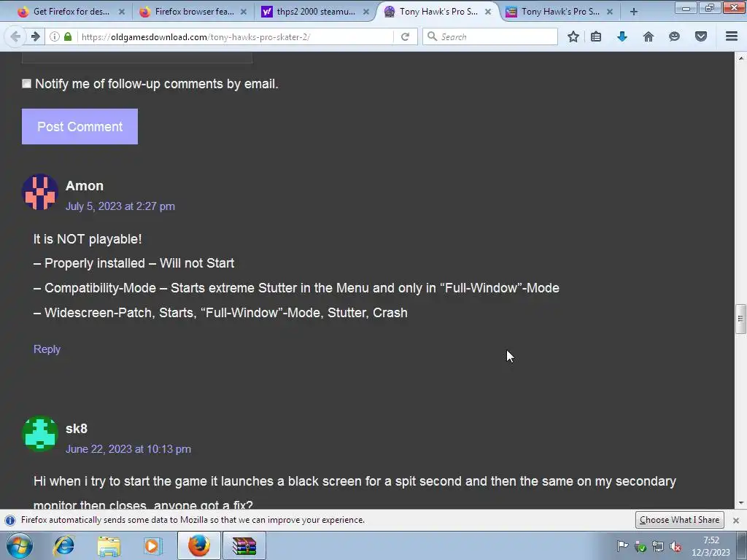The width and height of the screenshot is (747, 560).
Task: Click the scrollbar down arrow
Action: pyautogui.click(x=740, y=503)
